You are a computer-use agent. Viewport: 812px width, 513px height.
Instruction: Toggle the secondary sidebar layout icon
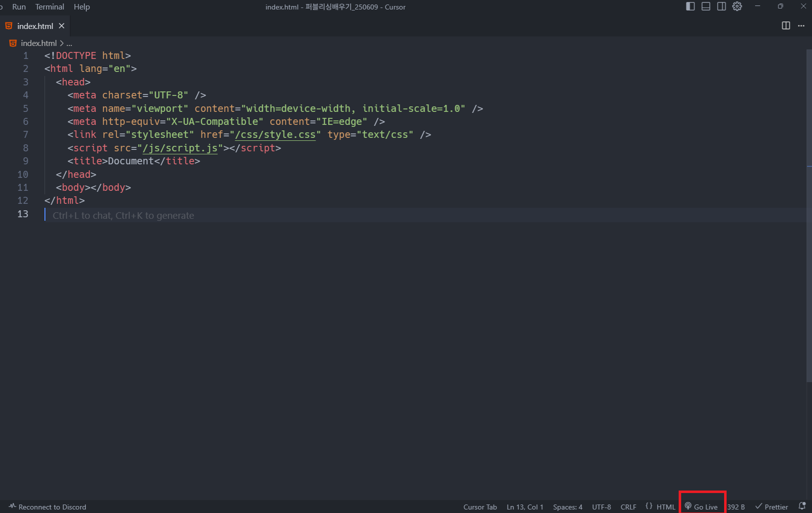(721, 6)
